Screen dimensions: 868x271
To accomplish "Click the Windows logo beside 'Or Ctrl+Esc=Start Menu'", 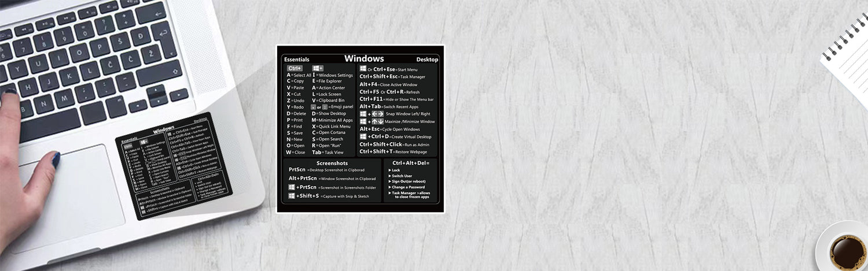I will (363, 69).
